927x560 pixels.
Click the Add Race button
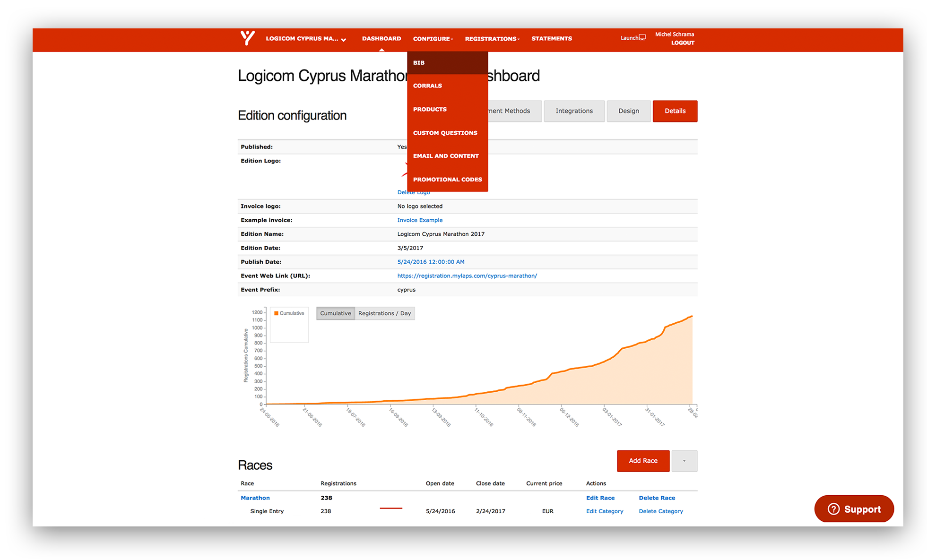(x=643, y=461)
